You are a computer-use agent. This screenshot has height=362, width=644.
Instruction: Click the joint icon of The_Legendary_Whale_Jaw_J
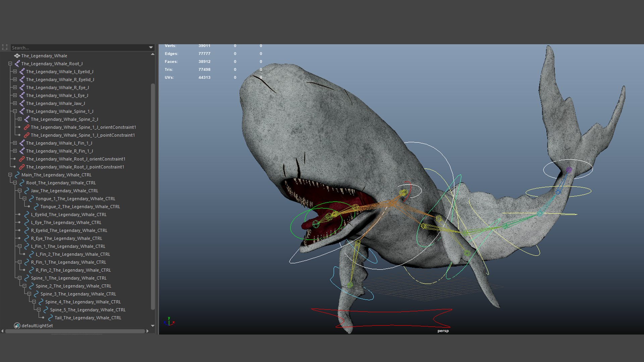pos(22,104)
